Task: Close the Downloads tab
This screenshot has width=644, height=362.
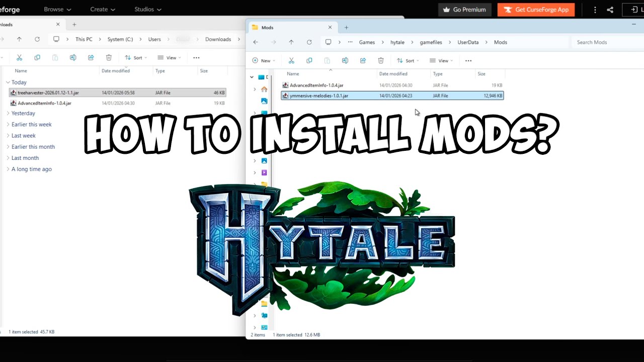Action: (58, 24)
